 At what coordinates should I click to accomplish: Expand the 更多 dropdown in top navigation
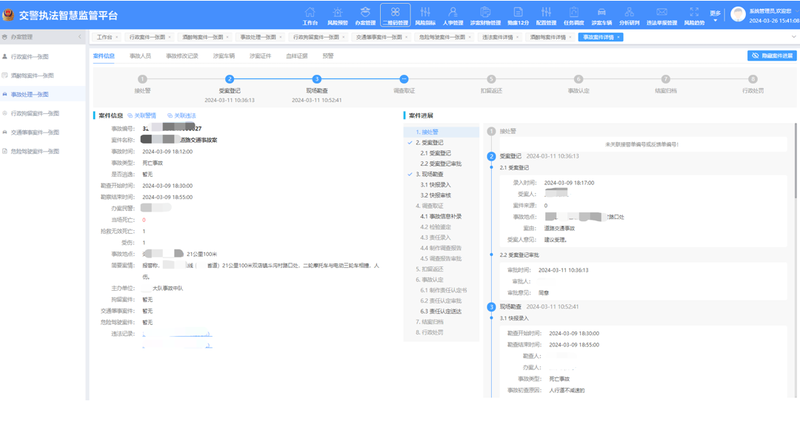[x=715, y=16]
